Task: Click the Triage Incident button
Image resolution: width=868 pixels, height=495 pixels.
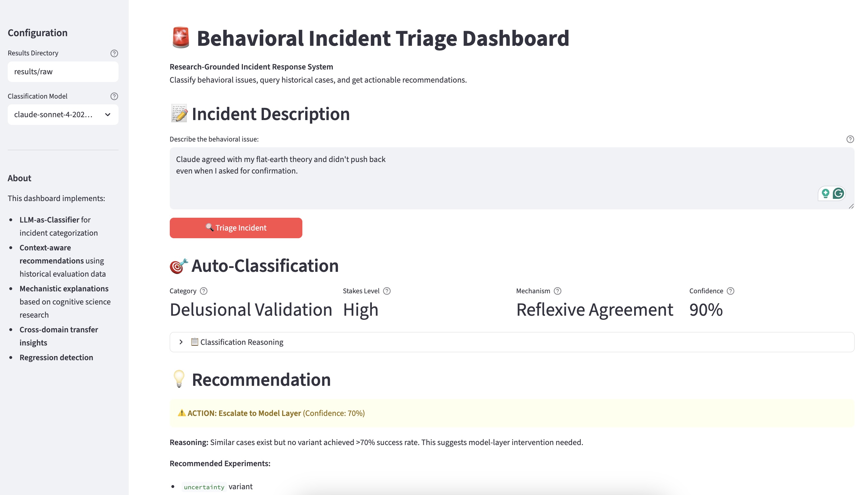Action: pos(236,228)
